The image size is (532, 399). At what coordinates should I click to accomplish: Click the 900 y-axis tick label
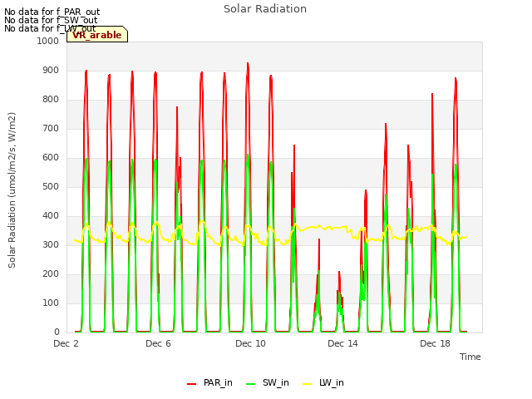tap(51, 70)
